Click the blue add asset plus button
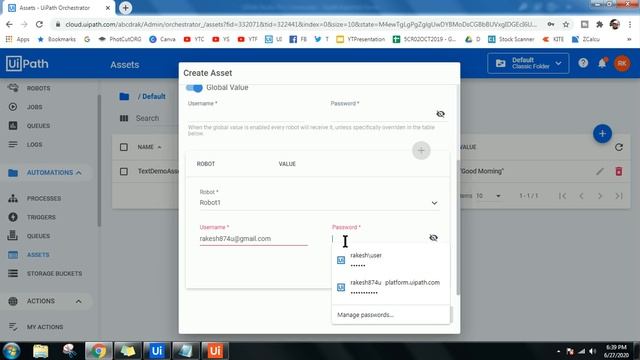 coord(602,133)
